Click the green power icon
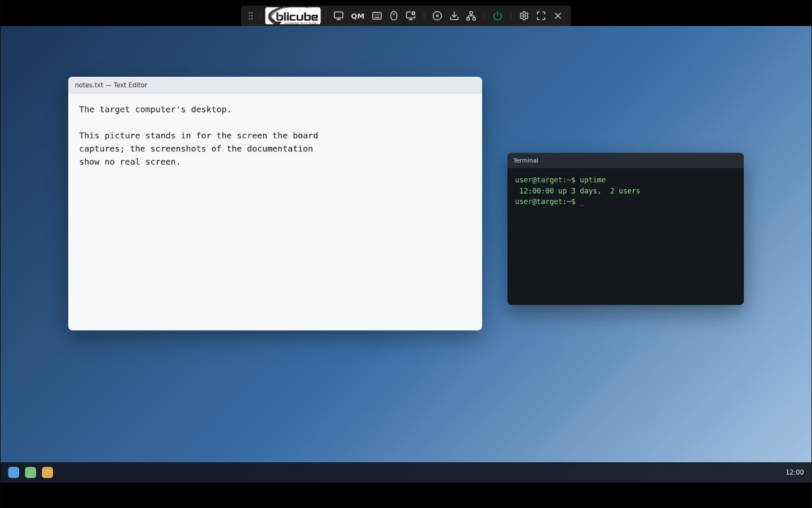 point(497,16)
